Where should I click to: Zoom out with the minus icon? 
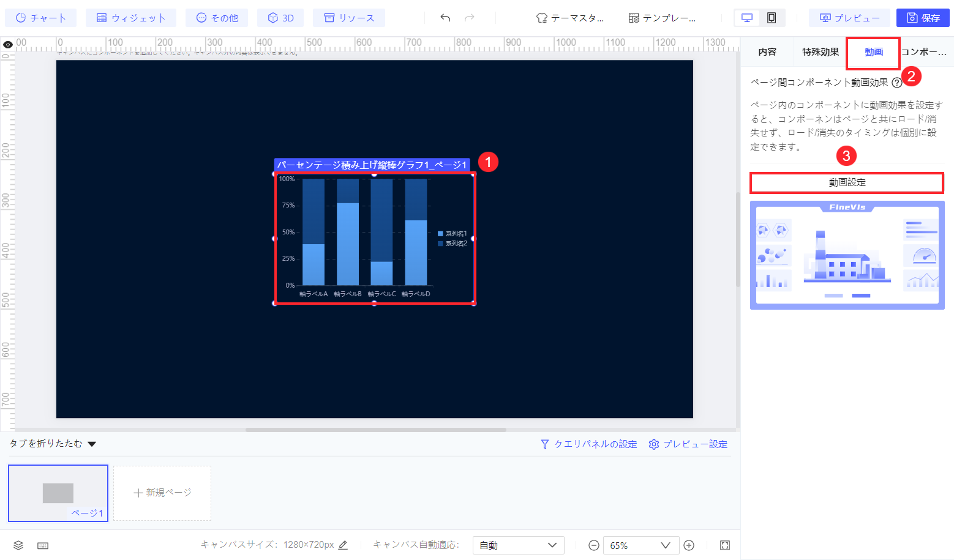(593, 545)
